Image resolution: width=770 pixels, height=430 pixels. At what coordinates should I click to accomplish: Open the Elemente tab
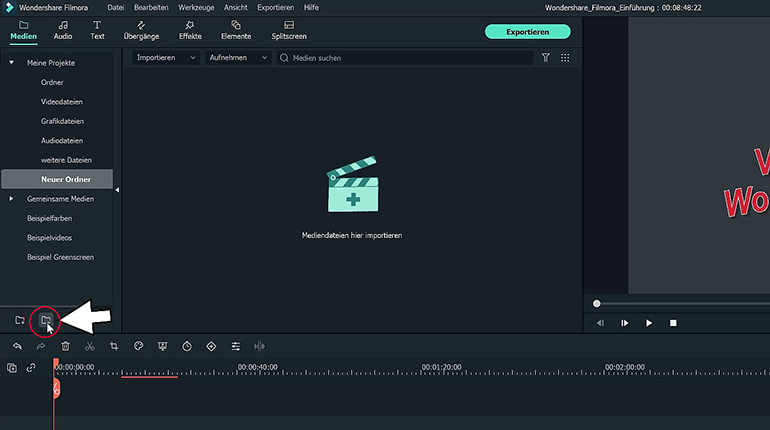coord(236,30)
